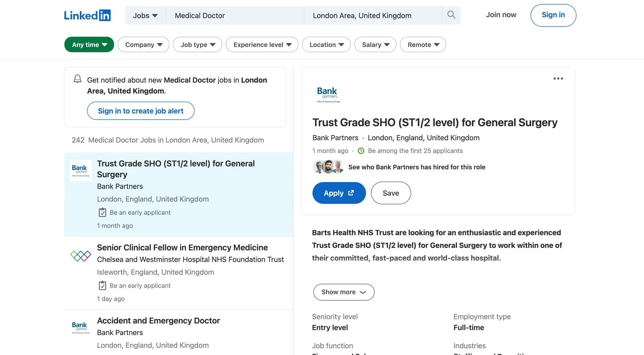Click Sign in to create job alert

click(x=141, y=111)
